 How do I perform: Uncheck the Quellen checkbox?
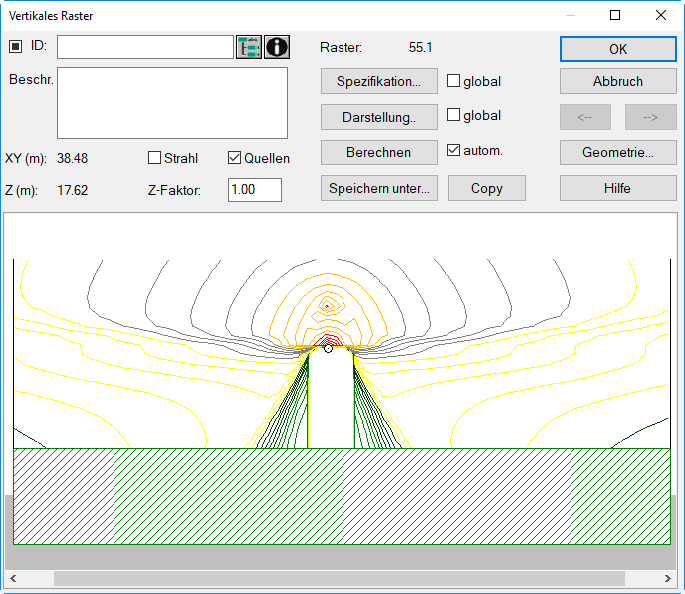234,158
